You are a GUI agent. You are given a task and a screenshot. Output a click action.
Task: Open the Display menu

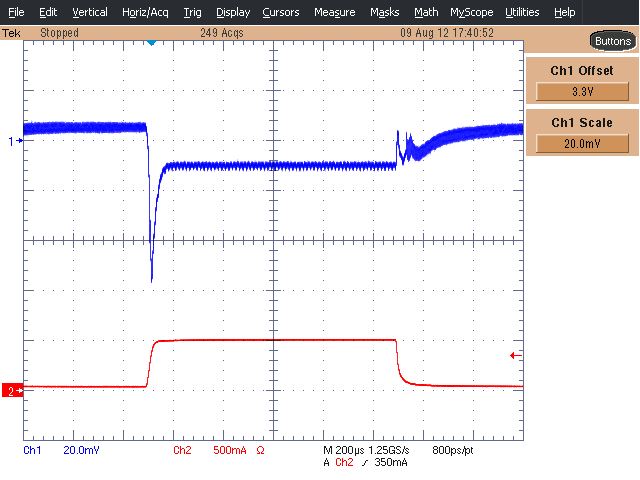click(233, 12)
